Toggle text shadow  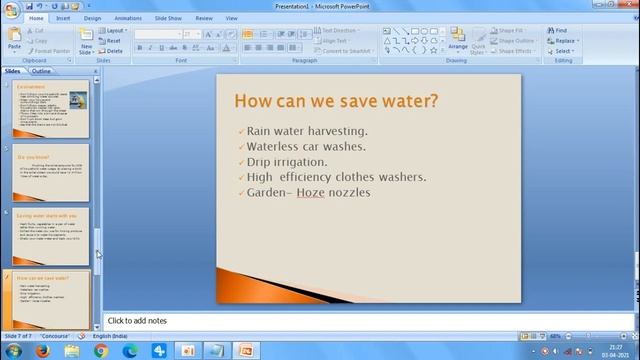click(x=184, y=48)
